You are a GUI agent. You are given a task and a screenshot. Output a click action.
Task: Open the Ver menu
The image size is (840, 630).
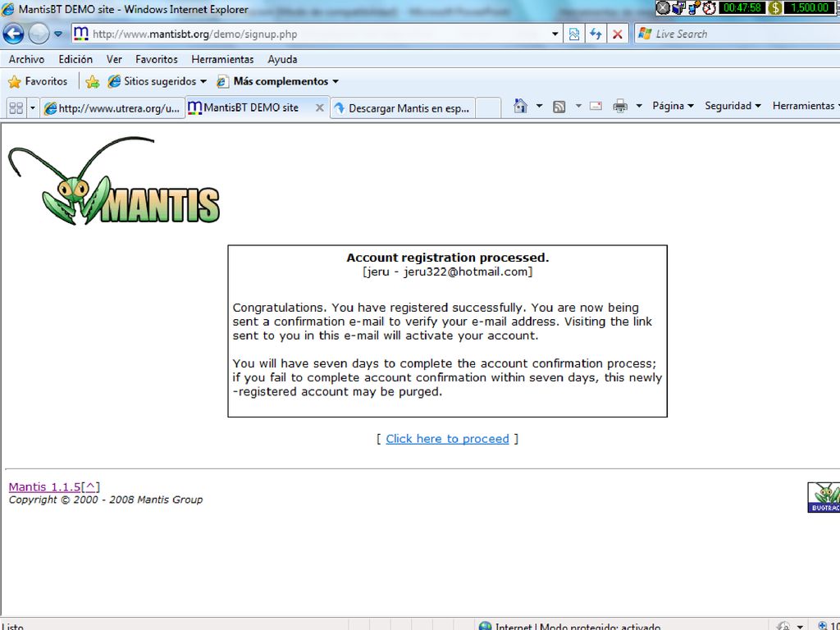tap(114, 59)
